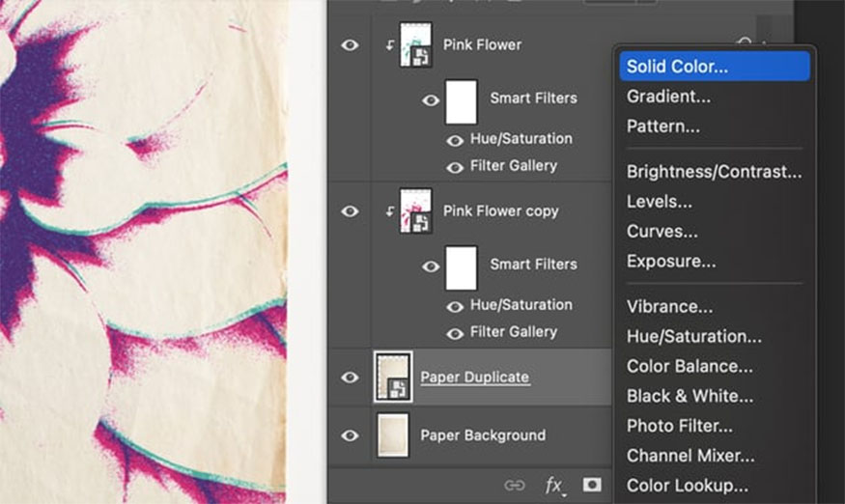Image resolution: width=845 pixels, height=504 pixels.
Task: Select the Paper Background layer thumbnail
Action: (x=393, y=435)
